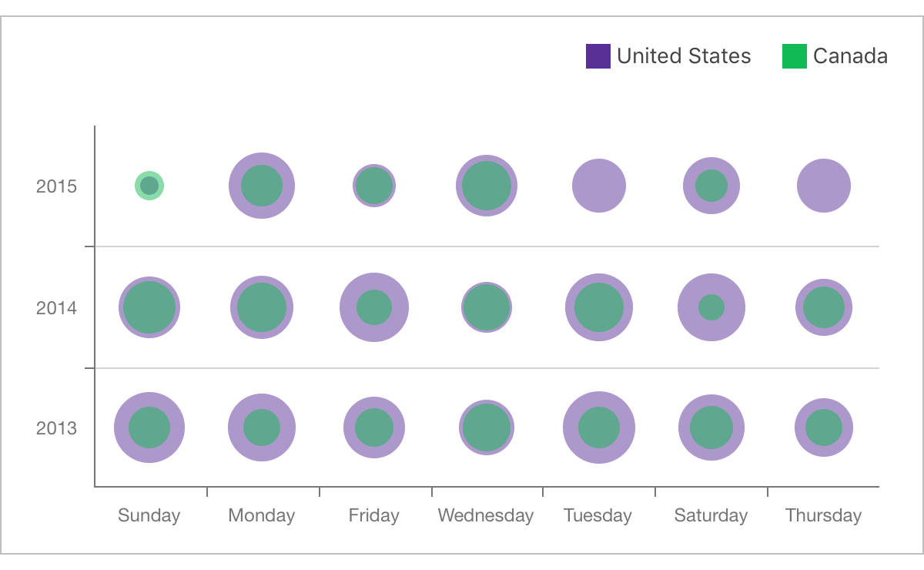Click the Monday 2015 bubble
This screenshot has width=924, height=570.
pyautogui.click(x=262, y=186)
